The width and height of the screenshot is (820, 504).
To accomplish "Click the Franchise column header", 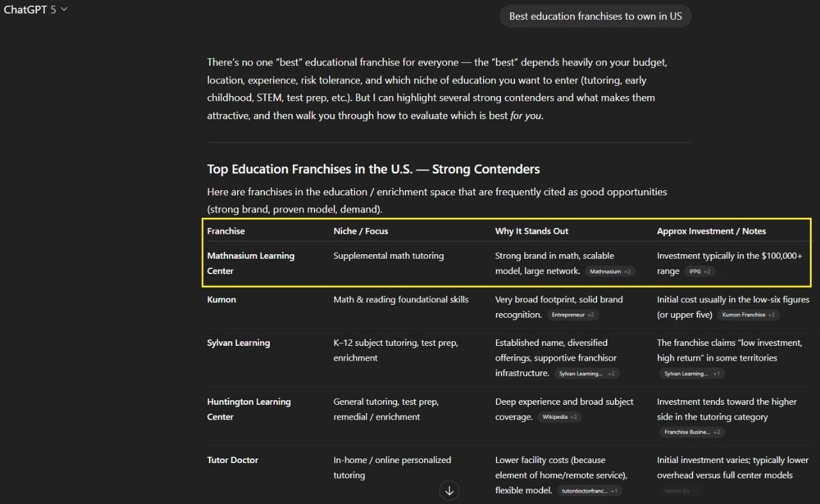I will [225, 231].
